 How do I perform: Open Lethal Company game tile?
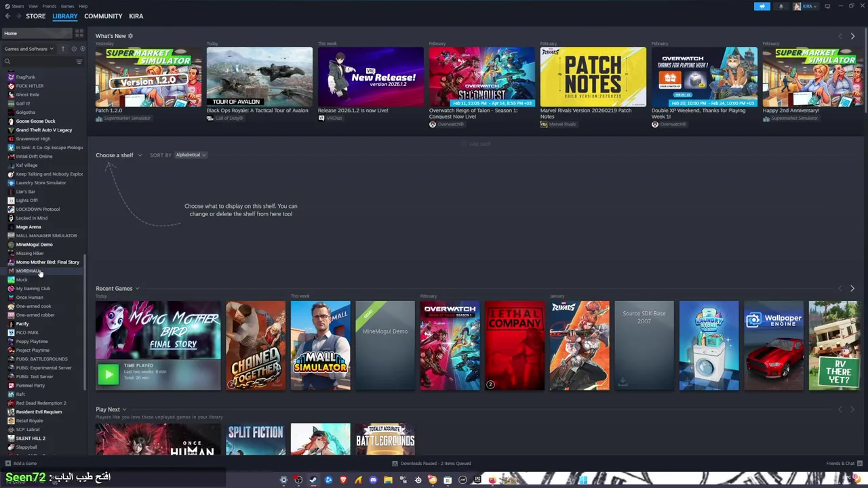click(x=515, y=346)
